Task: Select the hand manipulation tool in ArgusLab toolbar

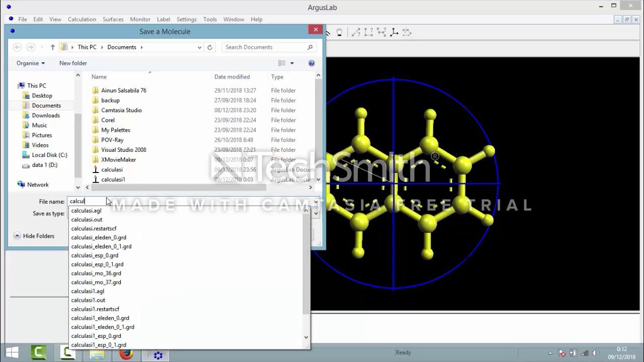Action: (x=340, y=33)
